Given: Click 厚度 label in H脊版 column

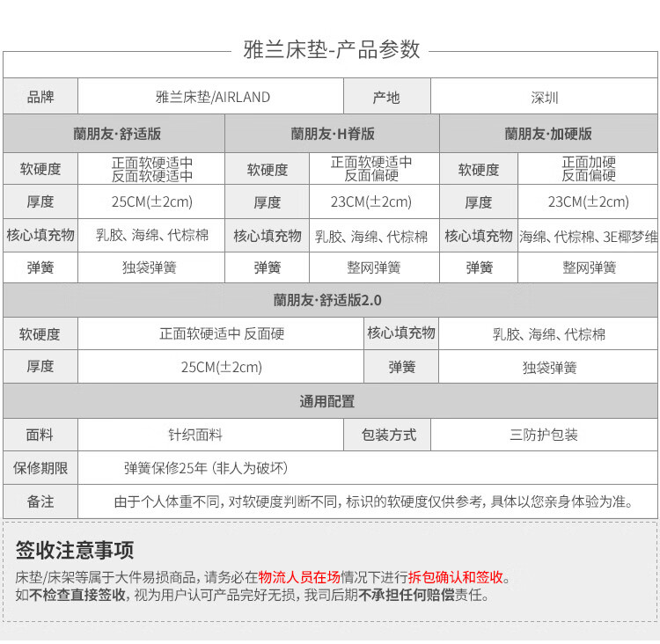Looking at the screenshot, I should 268,202.
